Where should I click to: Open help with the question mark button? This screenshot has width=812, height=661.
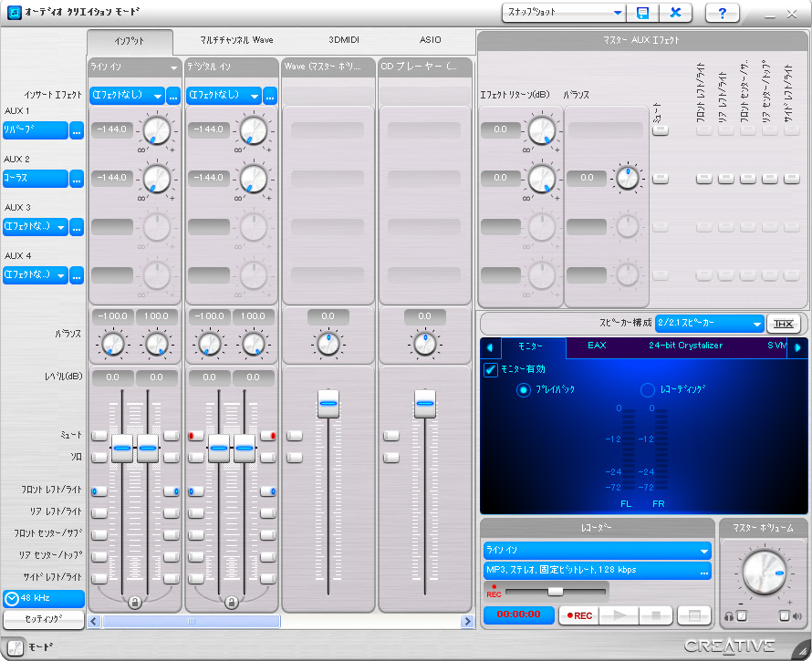723,13
